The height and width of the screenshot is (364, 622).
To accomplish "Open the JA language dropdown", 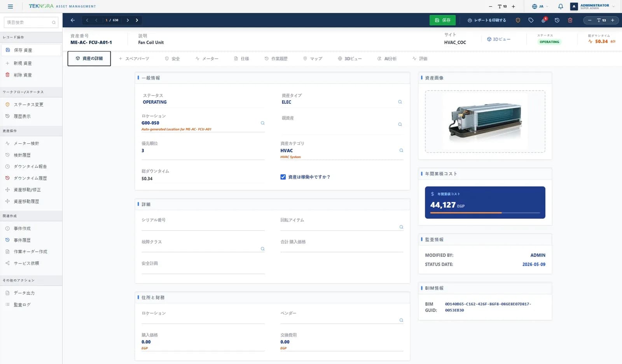I will click(540, 6).
